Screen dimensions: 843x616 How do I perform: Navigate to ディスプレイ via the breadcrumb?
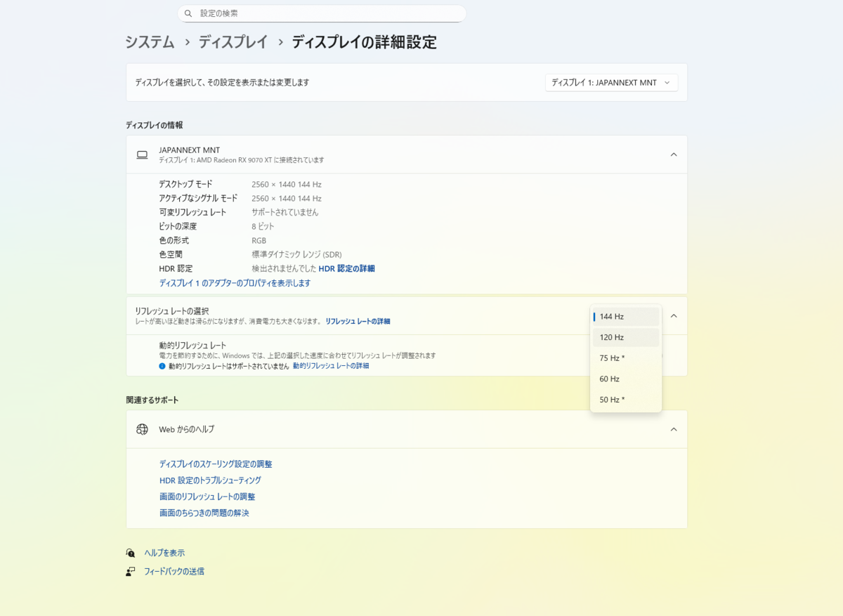pyautogui.click(x=233, y=42)
